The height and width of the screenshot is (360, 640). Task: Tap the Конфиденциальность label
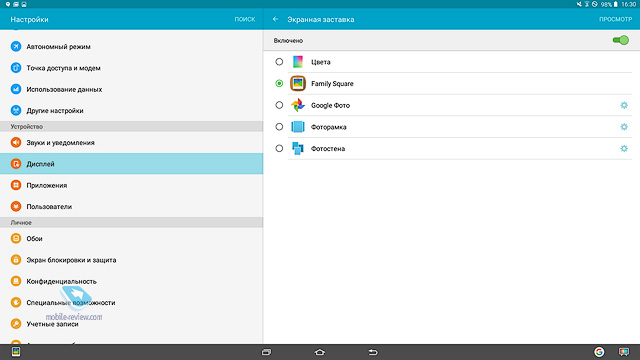61,281
